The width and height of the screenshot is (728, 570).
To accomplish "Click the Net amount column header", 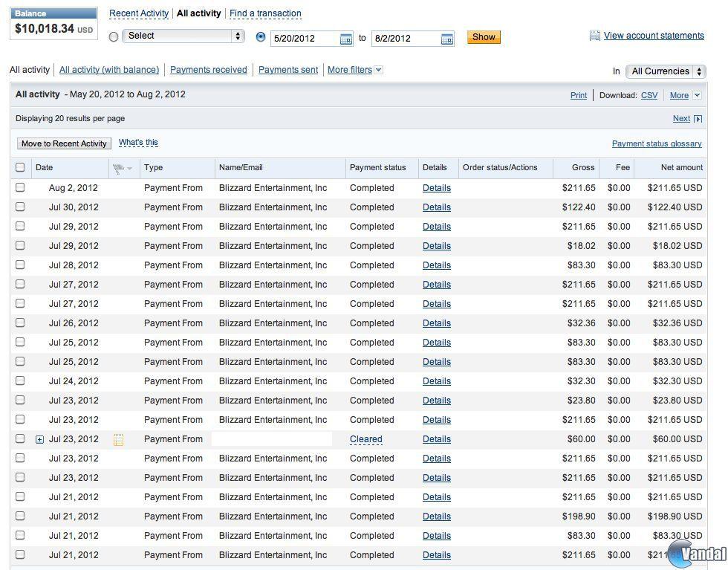I will (x=682, y=167).
